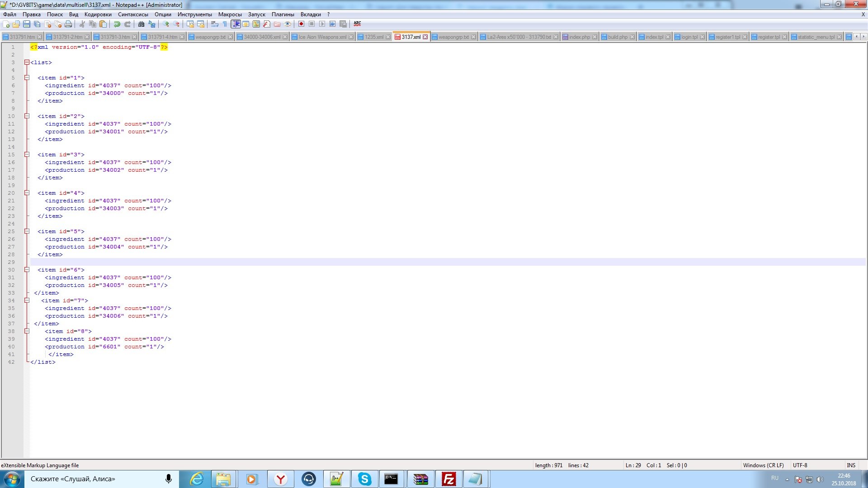Collapse fold for item id="6"
The height and width of the screenshot is (488, 868).
point(27,270)
